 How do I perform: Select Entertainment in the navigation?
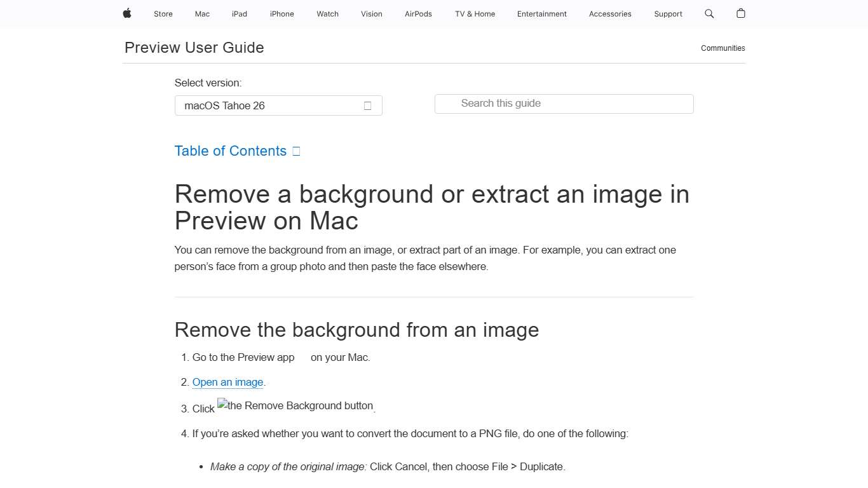pos(541,13)
